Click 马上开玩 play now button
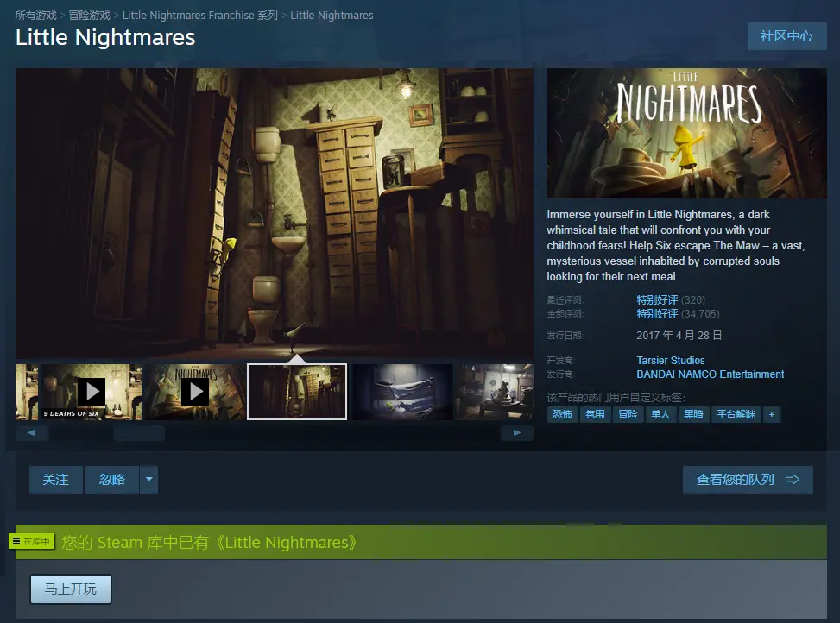This screenshot has height=623, width=840. pyautogui.click(x=71, y=589)
